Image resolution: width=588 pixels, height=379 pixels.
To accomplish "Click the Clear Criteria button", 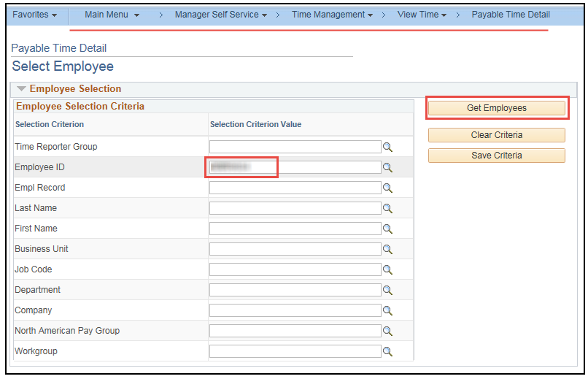I will tap(497, 135).
